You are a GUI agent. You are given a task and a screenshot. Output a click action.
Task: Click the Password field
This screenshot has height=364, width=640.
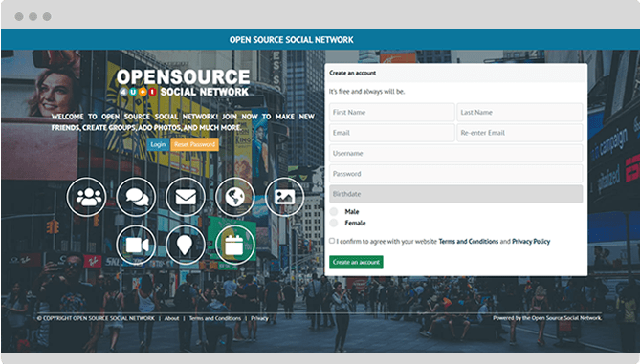(x=456, y=174)
